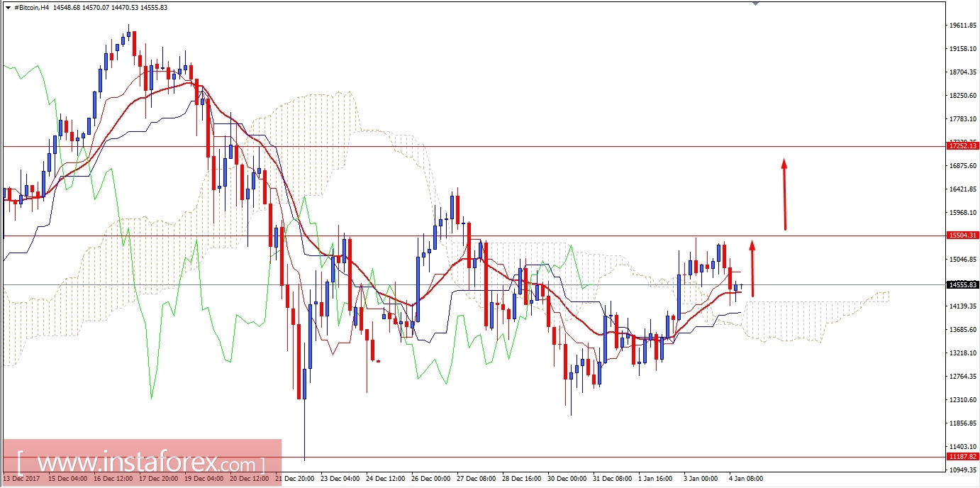Click price axis value 17783.10
The height and width of the screenshot is (488, 980).
963,119
